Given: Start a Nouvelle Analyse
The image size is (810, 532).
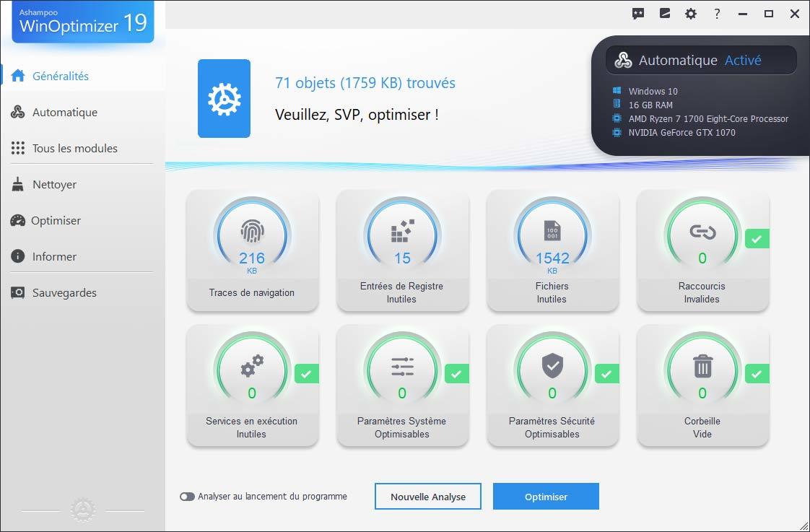Looking at the screenshot, I should point(427,497).
